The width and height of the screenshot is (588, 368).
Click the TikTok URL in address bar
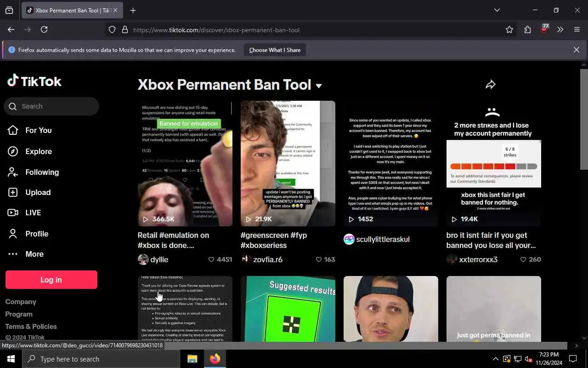[x=216, y=30]
